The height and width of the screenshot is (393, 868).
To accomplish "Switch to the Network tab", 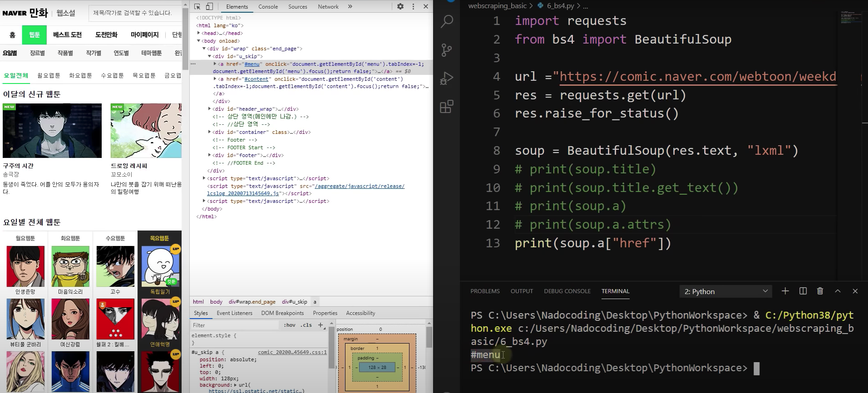I will (328, 7).
